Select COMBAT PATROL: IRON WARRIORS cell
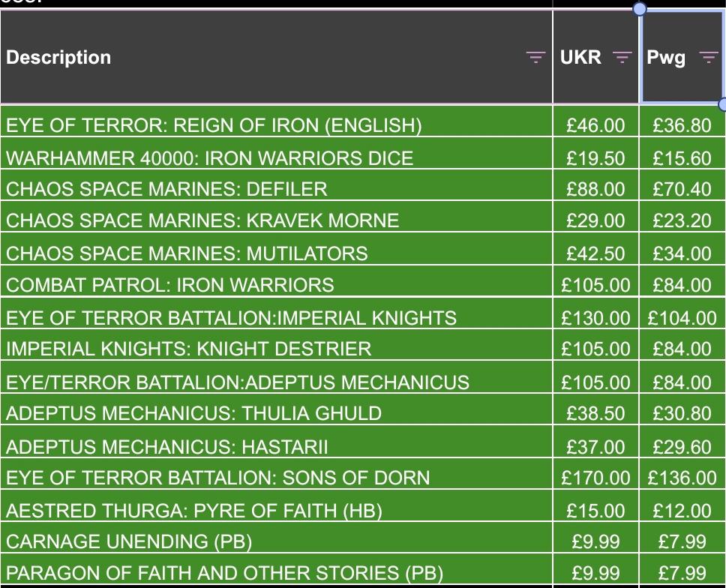 (x=170, y=286)
